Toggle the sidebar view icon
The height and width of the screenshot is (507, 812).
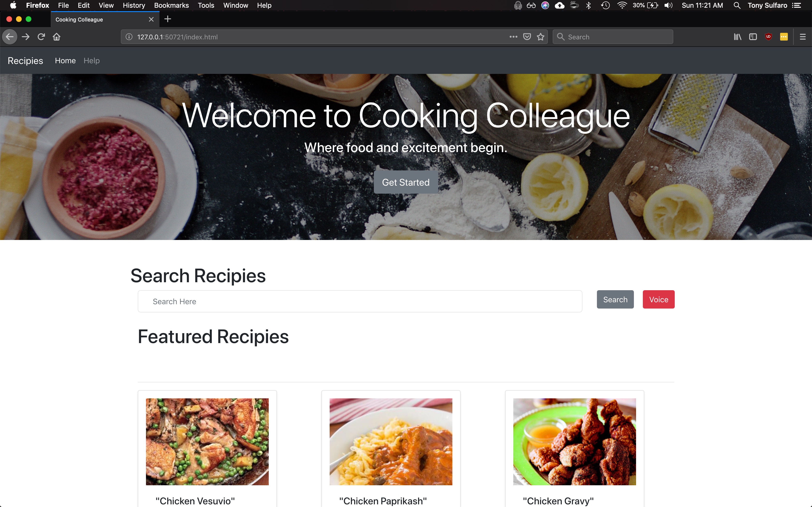pos(753,37)
